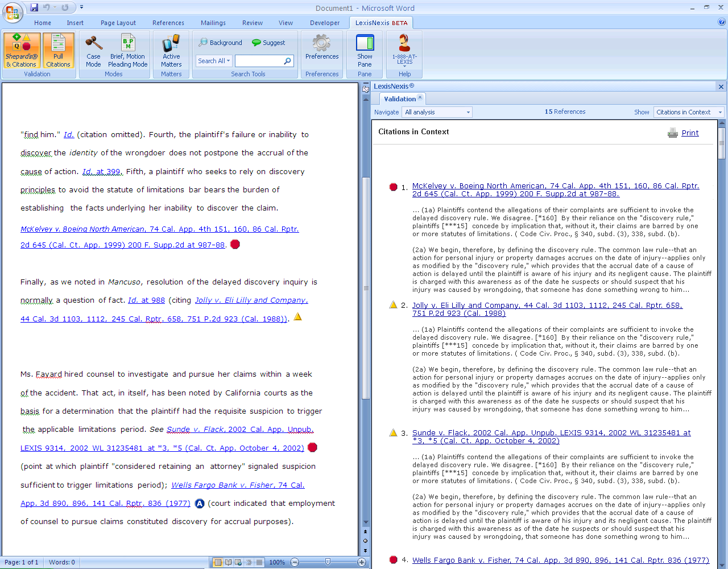Click the blue A signal after Wells Fargo citation
Screen dimensions: 728x569
point(200,504)
